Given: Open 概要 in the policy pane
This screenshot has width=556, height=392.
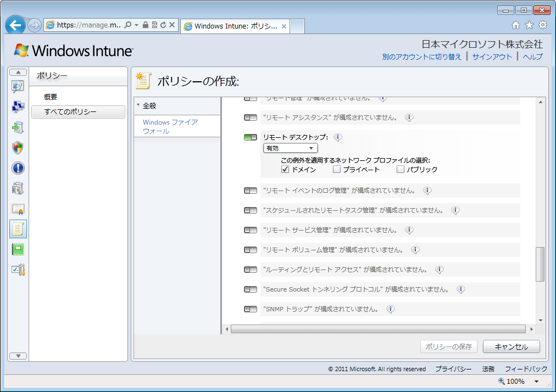Looking at the screenshot, I should (51, 97).
